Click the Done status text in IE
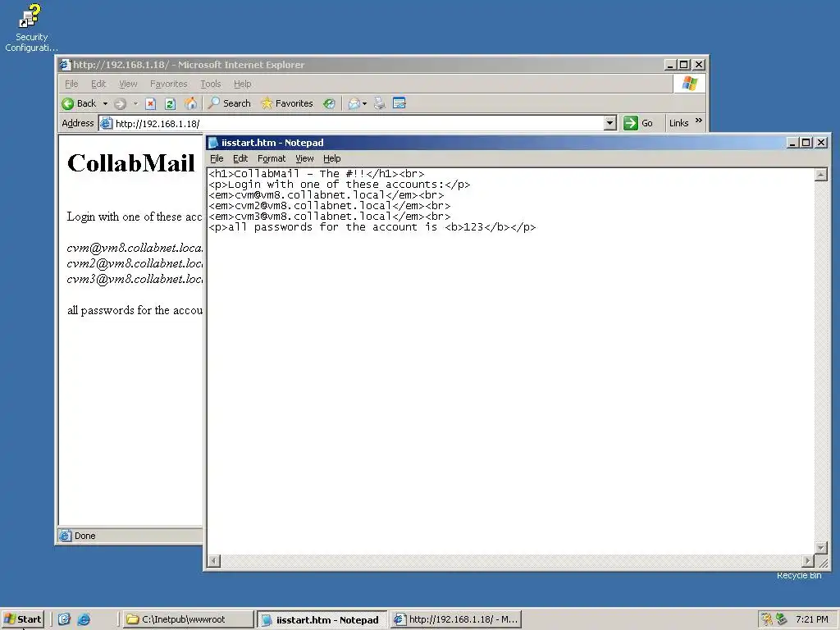 coord(84,536)
